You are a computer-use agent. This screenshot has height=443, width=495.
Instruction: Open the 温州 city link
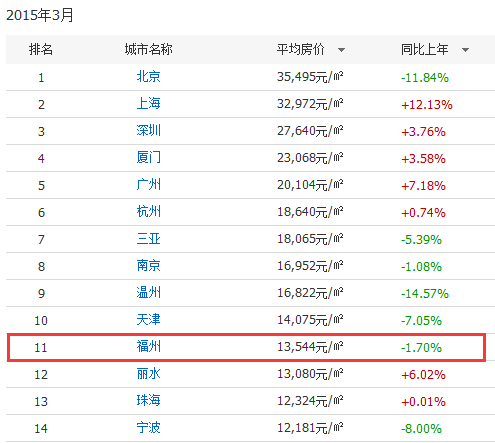(149, 293)
